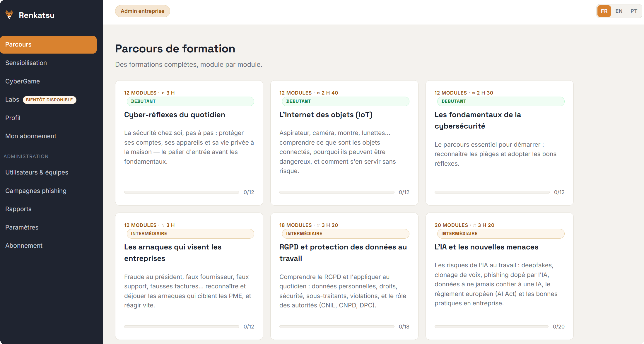644x344 pixels.
Task: Click the DÉBUTANT tag on the IoT card
Action: click(x=346, y=101)
